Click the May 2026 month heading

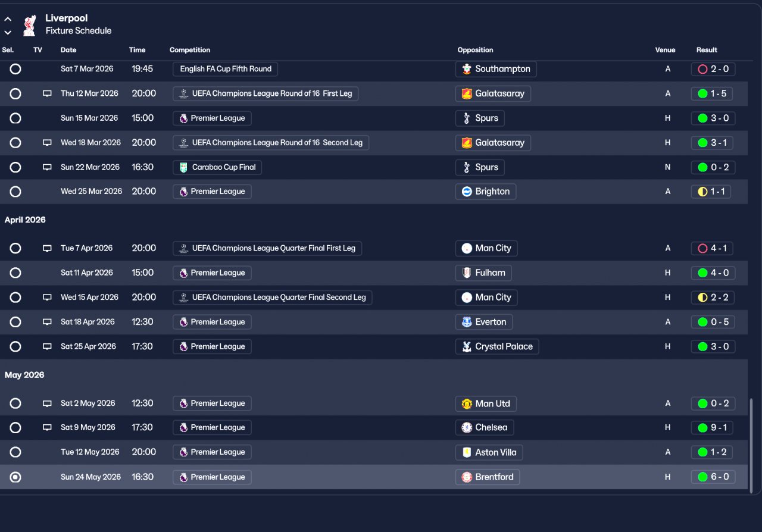point(24,375)
